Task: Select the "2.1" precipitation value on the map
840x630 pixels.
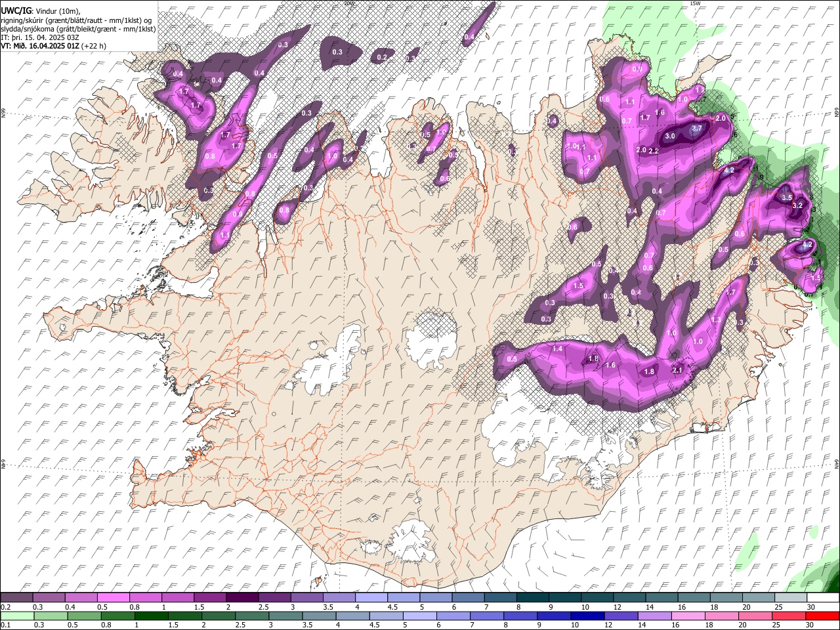Action: pos(678,370)
